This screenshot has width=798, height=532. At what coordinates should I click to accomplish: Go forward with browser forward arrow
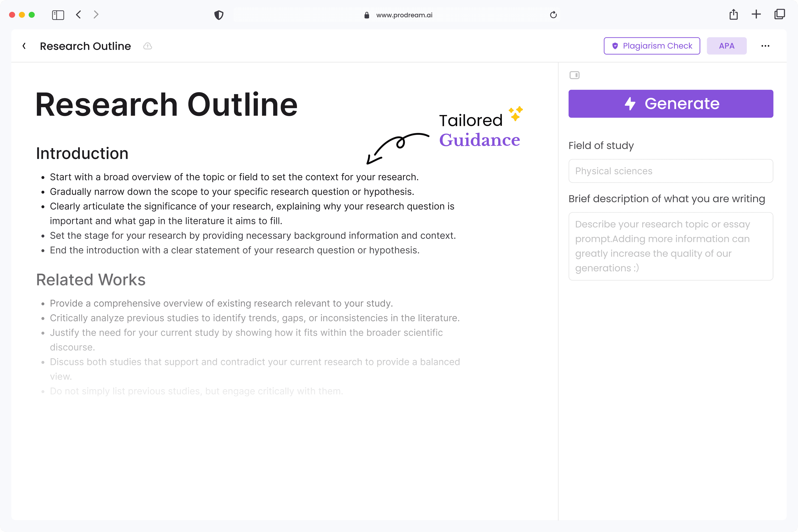pyautogui.click(x=96, y=15)
